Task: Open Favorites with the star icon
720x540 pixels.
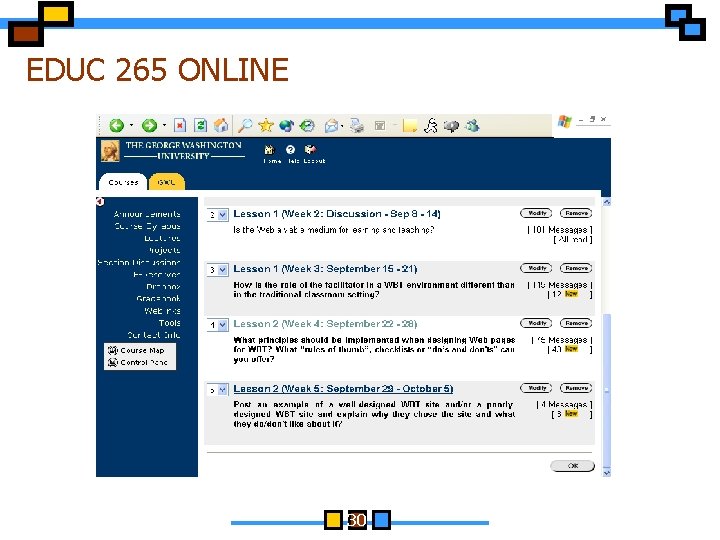Action: click(x=266, y=125)
